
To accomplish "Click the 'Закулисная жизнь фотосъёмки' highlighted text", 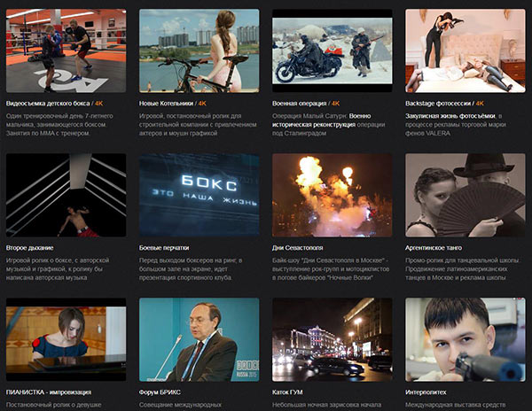I will pyautogui.click(x=450, y=116).
